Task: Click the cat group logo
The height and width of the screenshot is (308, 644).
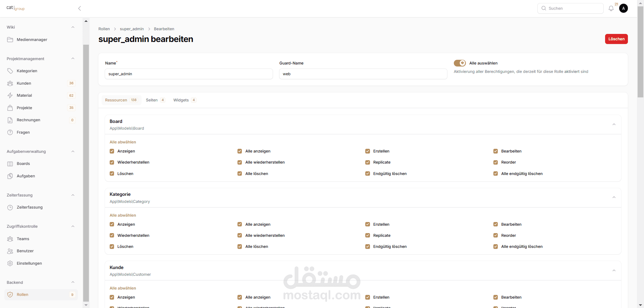Action: 15,8
